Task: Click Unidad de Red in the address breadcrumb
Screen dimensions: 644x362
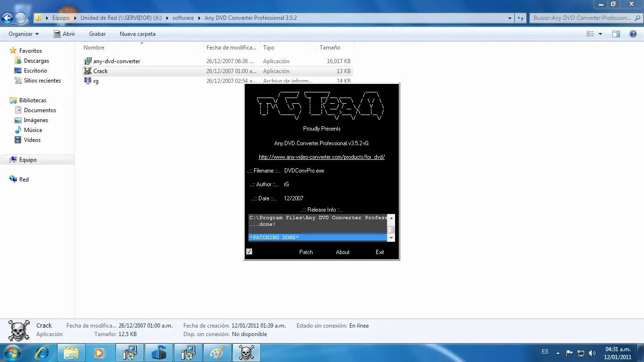Action: (x=121, y=18)
